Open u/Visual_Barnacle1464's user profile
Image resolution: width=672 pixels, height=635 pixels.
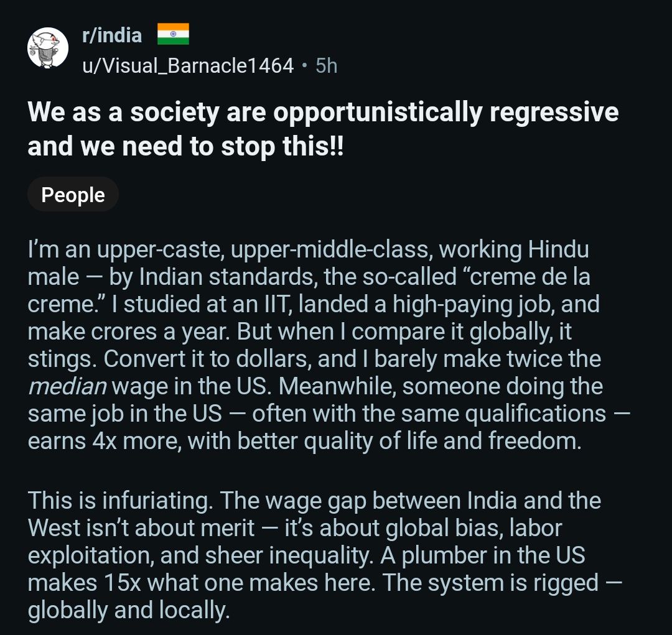pyautogui.click(x=187, y=65)
